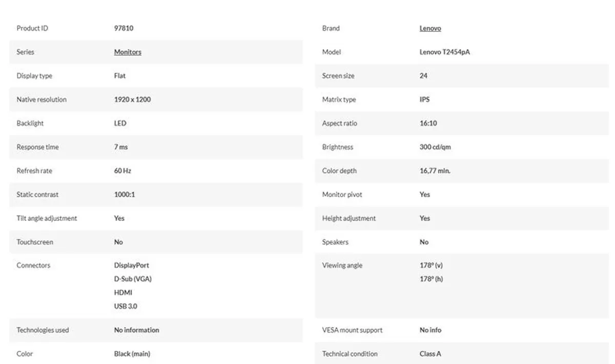Select the 16:10 aspect ratio value
Screen dimensions: 615x364
[x=428, y=123]
